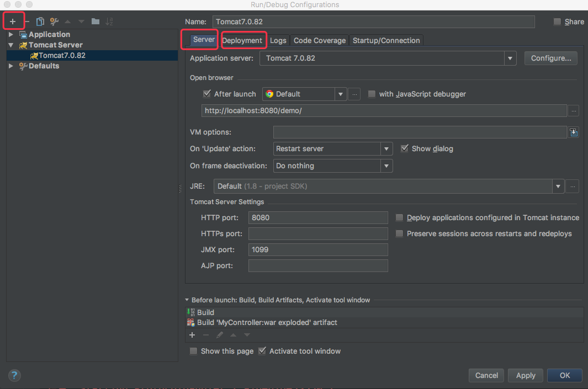
Task: Uncheck After launch option
Action: click(206, 94)
